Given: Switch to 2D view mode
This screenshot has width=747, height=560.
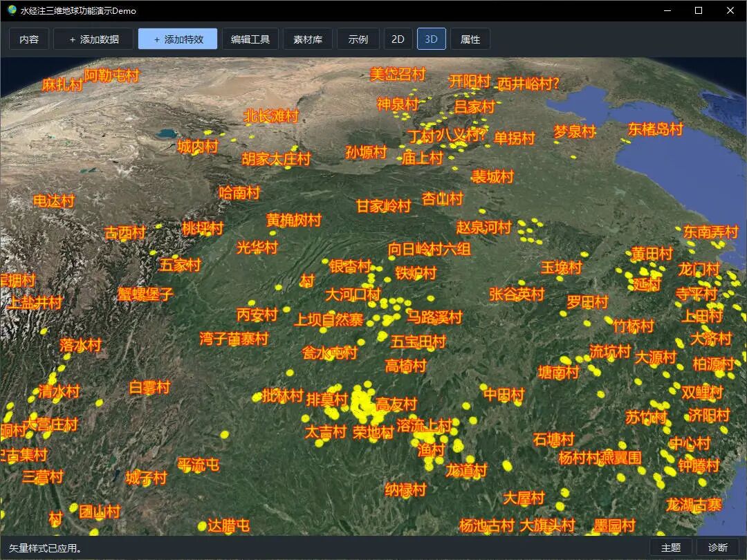Looking at the screenshot, I should [398, 39].
